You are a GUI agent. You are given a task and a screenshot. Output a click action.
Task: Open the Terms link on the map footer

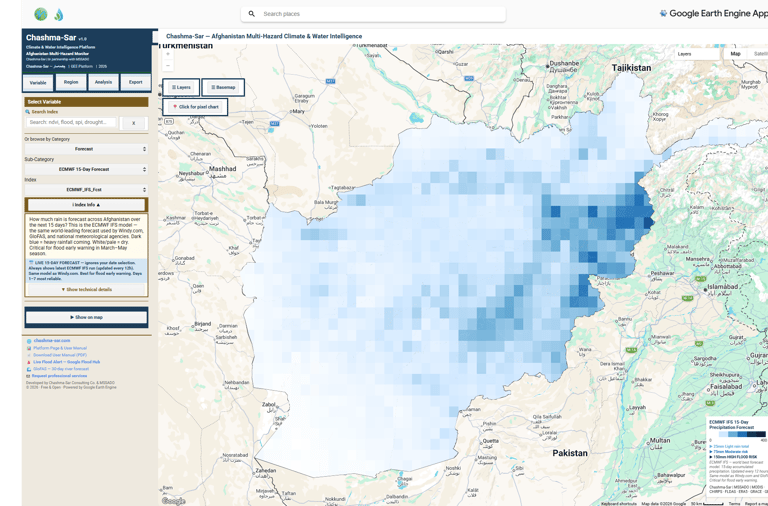coord(734,504)
